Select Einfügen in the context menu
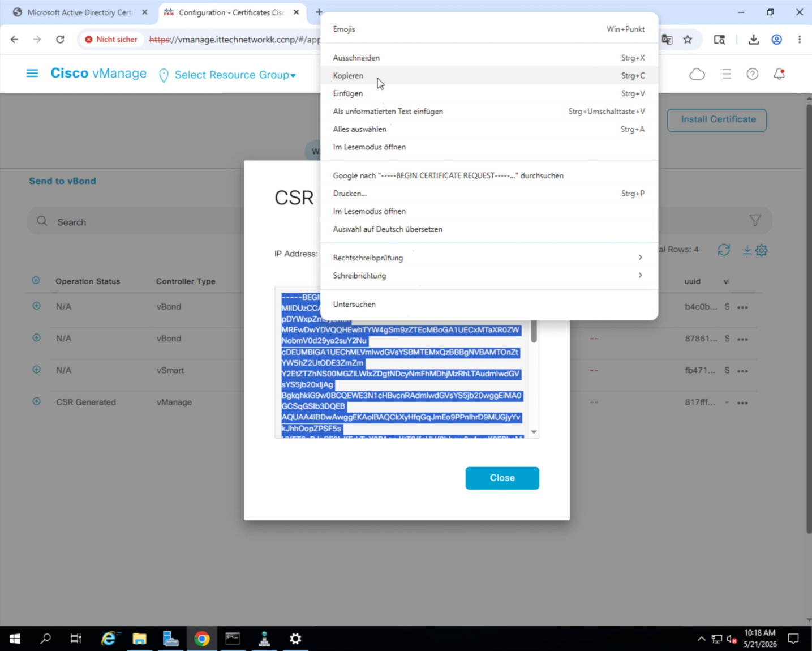The height and width of the screenshot is (651, 812). click(489, 93)
